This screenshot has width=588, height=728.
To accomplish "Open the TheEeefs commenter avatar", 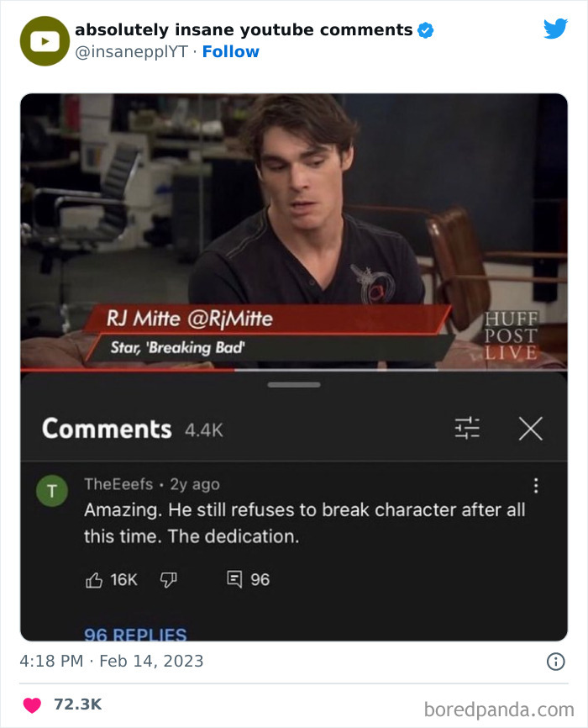I will [x=52, y=490].
